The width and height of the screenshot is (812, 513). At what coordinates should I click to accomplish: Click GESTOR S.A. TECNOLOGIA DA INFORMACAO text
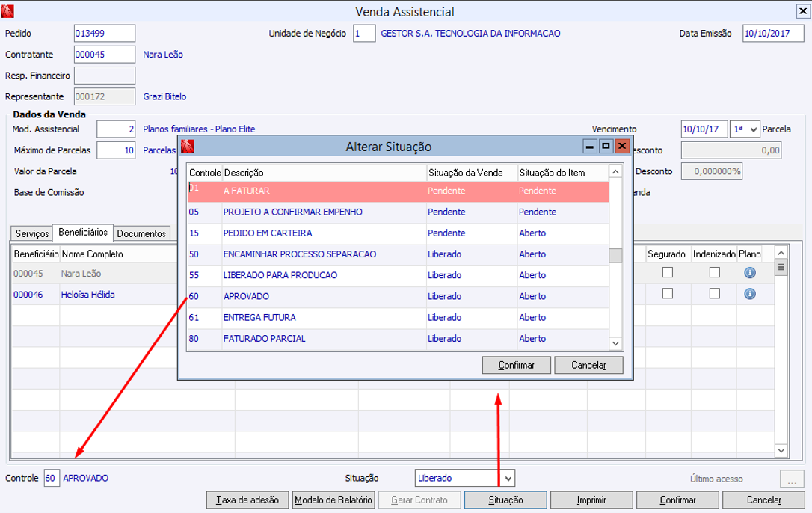click(x=470, y=33)
